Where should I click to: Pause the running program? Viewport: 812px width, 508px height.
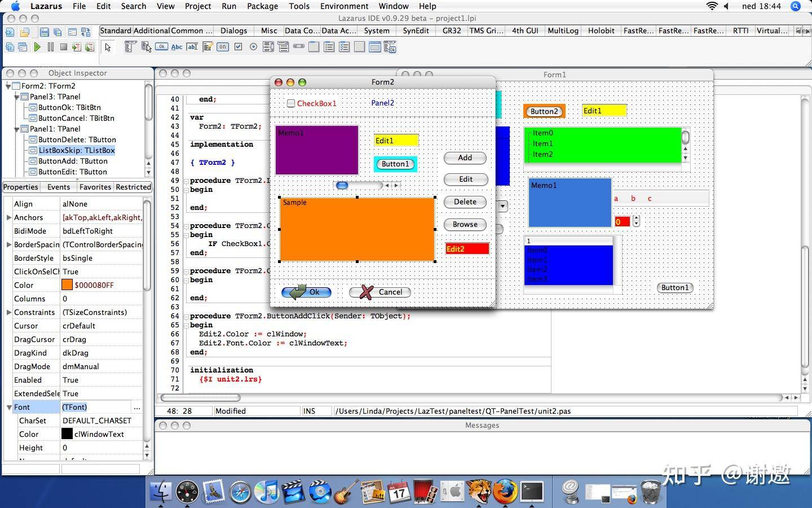51,47
